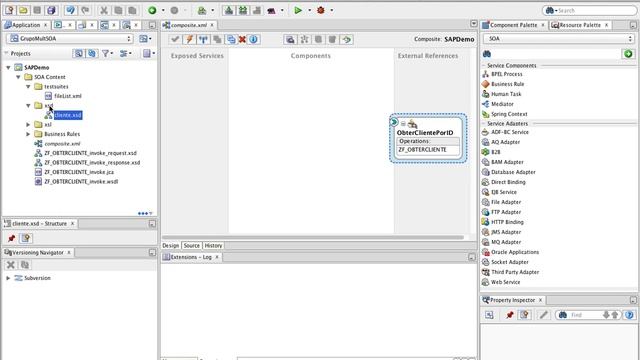Collapse the xsd folder

28,105
